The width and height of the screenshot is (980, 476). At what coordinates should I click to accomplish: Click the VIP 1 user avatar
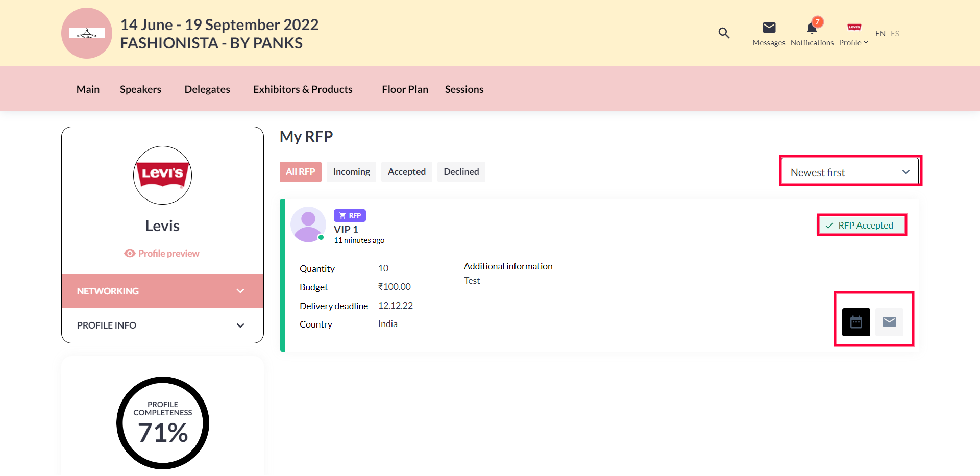(x=308, y=224)
